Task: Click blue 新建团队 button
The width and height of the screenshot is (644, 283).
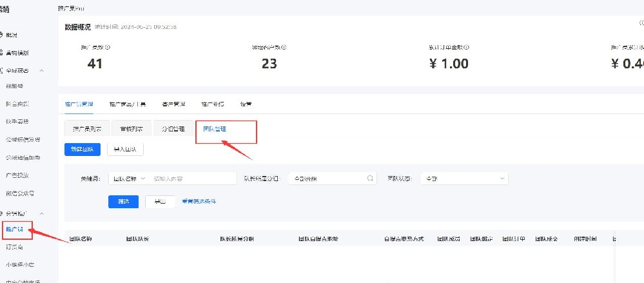Action: (83, 150)
